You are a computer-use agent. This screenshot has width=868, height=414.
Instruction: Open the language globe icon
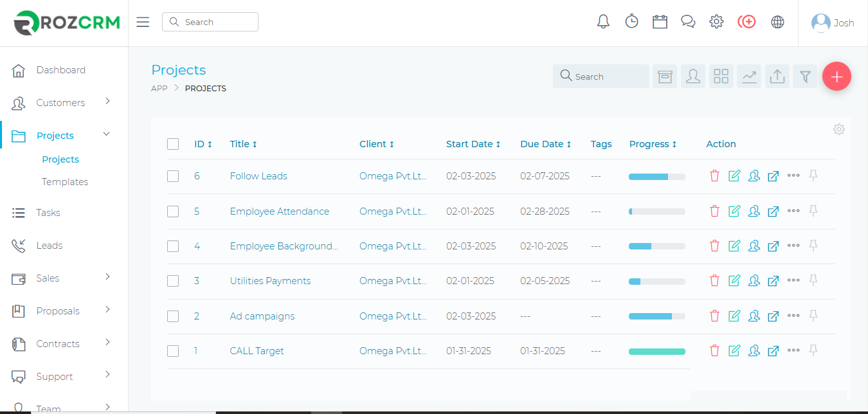(x=777, y=22)
